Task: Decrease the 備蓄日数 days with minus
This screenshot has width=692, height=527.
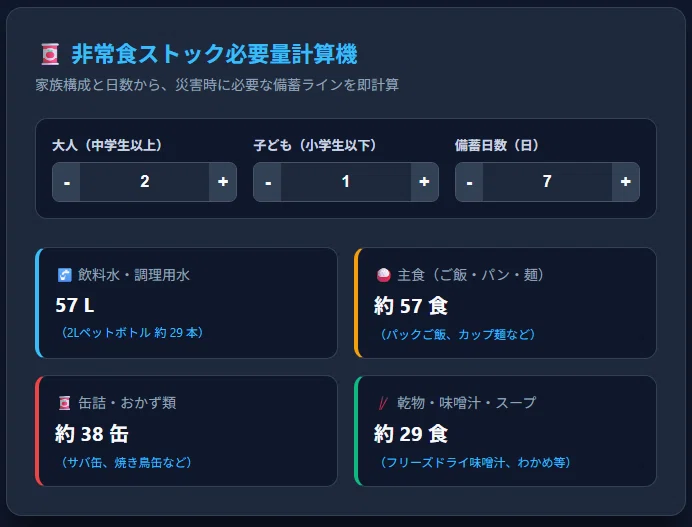Action: (469, 182)
